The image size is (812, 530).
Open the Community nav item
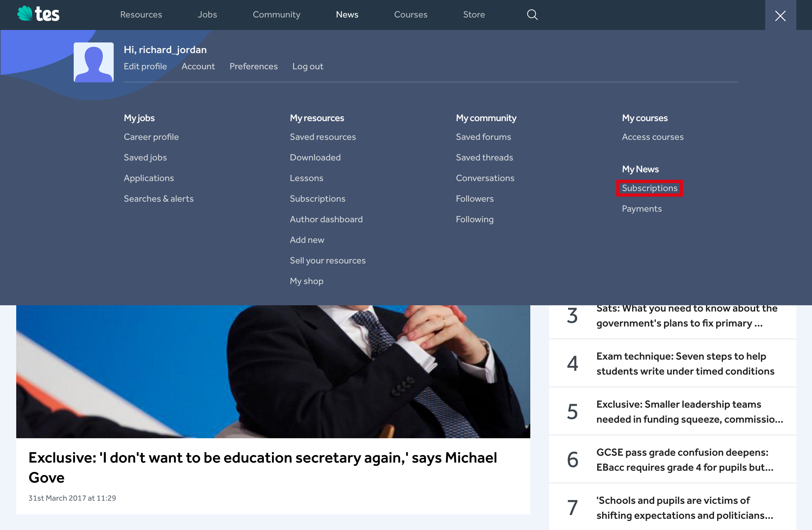tap(276, 15)
